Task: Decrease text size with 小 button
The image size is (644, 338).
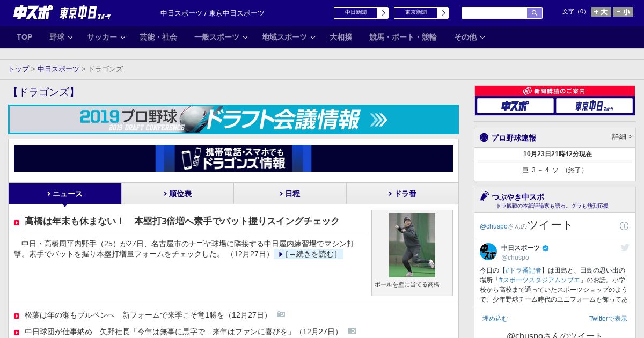Action: [623, 12]
